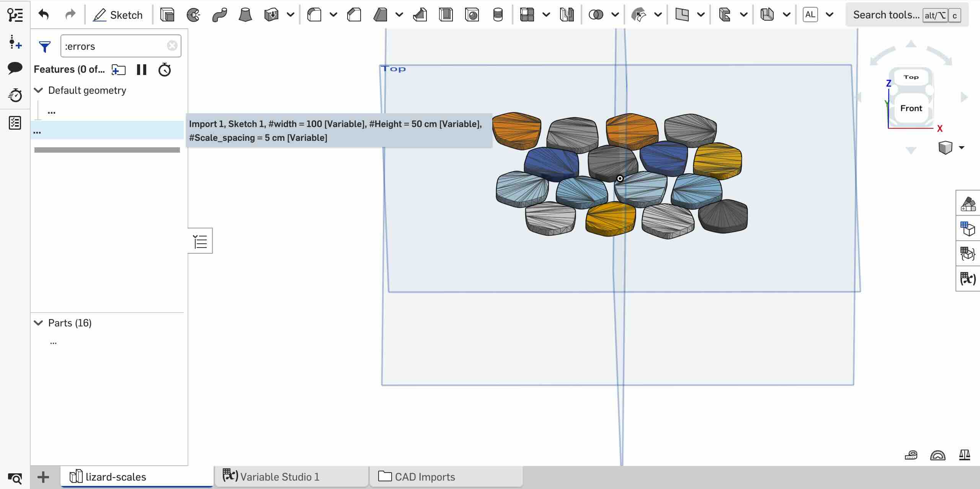Screen dimensions: 980x489
Task: Toggle the feature list filter icon
Action: pyautogui.click(x=45, y=47)
